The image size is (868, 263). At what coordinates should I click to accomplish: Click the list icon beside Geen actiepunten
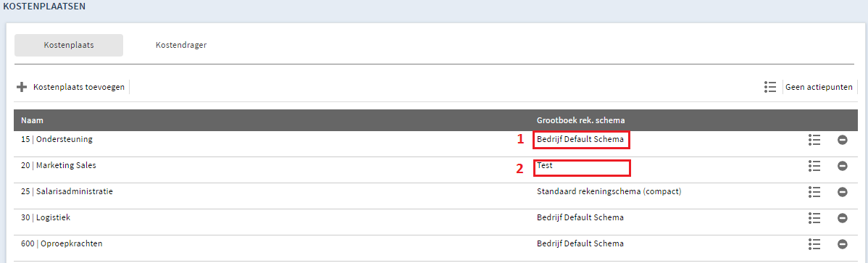pyautogui.click(x=769, y=87)
